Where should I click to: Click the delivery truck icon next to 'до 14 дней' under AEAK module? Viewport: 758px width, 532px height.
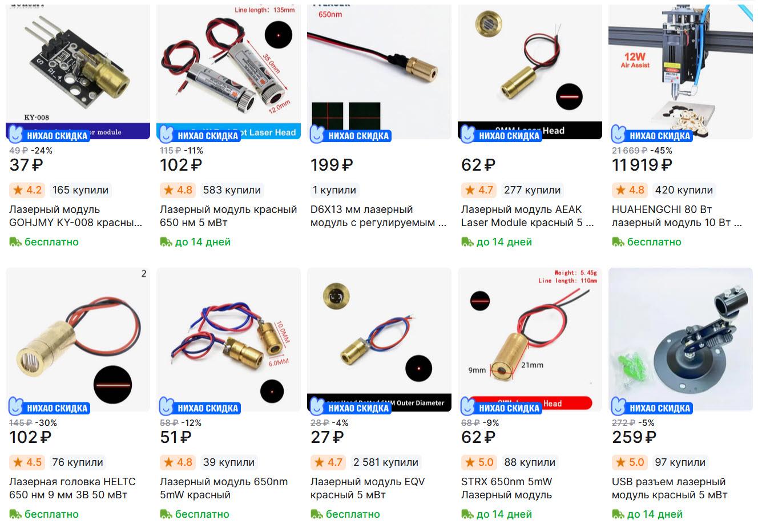click(467, 242)
